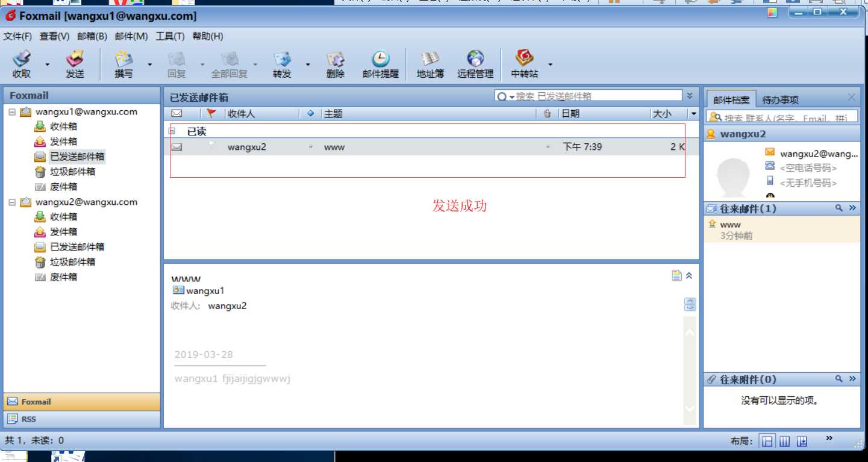Click the mobile phone icon in contact card
Screen dimensions: 868x462
770,181
